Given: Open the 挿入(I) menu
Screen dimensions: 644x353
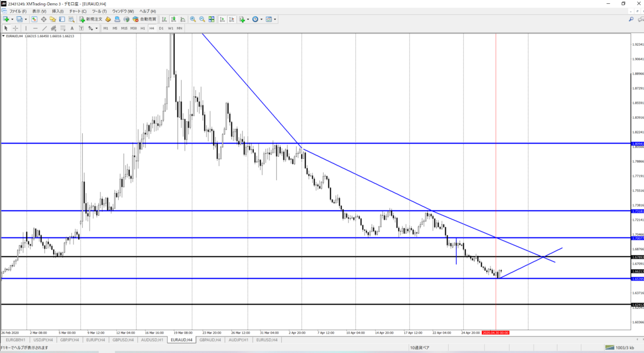Looking at the screenshot, I should (x=57, y=11).
